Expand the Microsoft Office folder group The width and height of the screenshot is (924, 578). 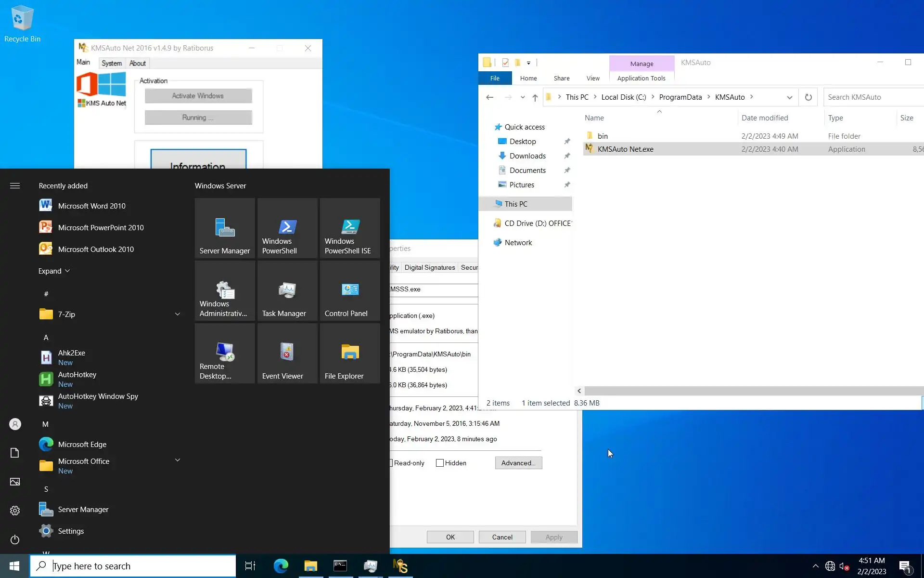coord(178,460)
